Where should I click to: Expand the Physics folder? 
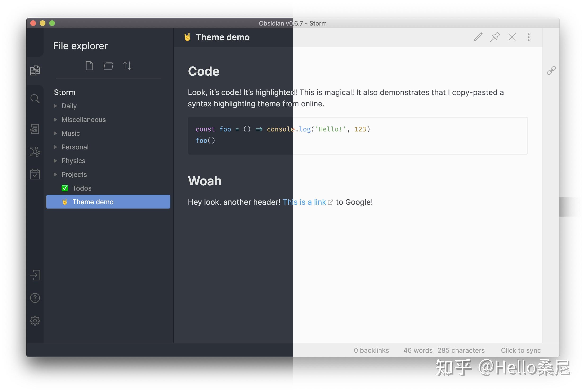[73, 161]
